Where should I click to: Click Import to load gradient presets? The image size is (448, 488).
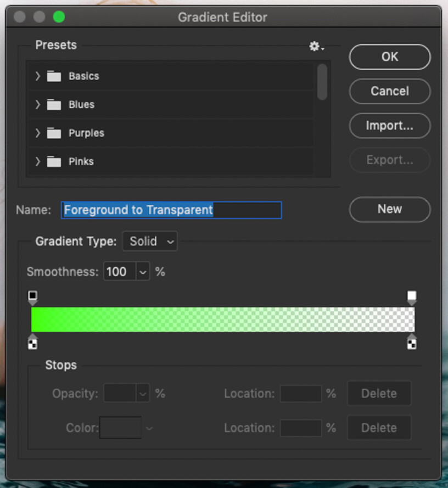[389, 126]
